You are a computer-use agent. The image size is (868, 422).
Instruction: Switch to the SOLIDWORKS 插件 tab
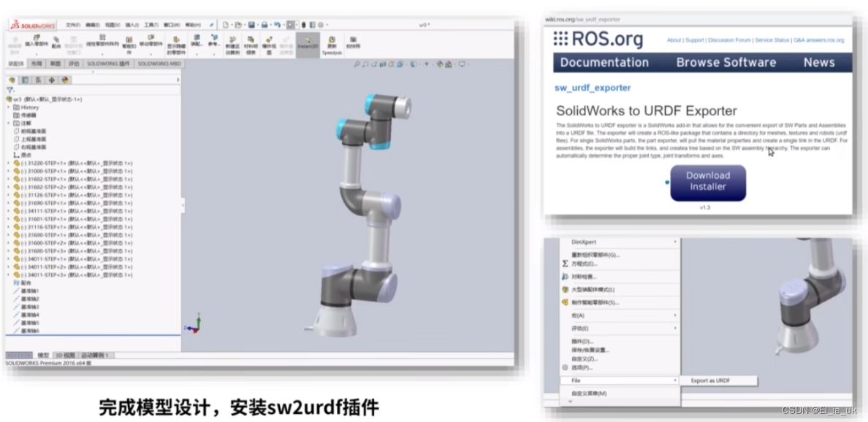(x=110, y=64)
